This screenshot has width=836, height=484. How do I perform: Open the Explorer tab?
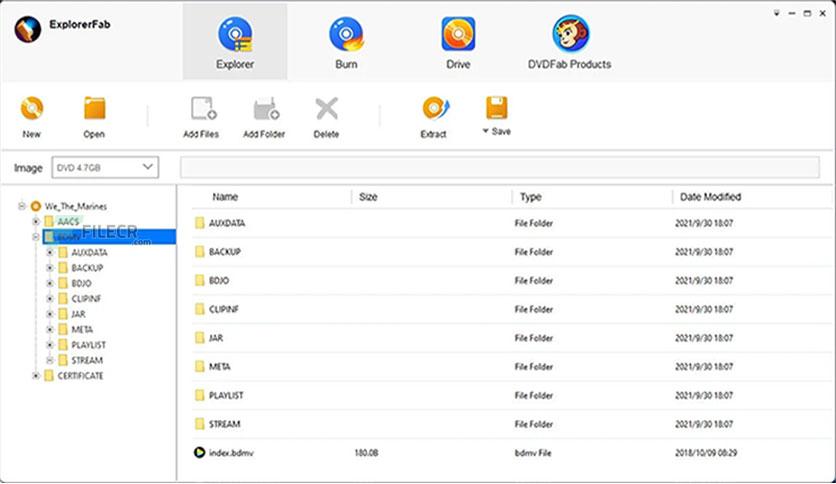coord(235,43)
